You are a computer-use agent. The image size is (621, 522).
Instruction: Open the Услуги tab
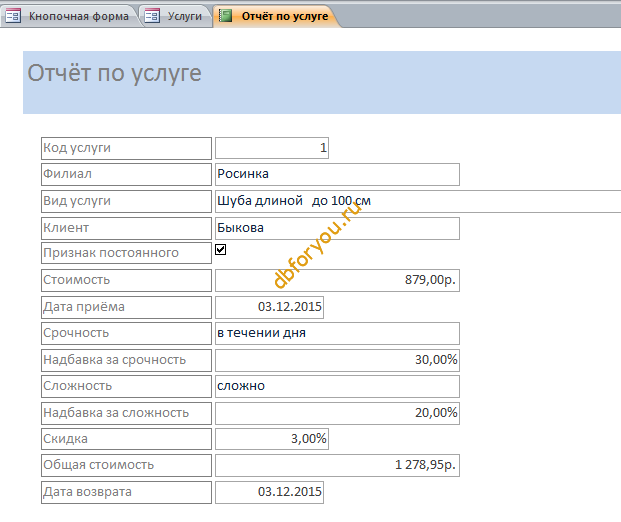coord(176,16)
